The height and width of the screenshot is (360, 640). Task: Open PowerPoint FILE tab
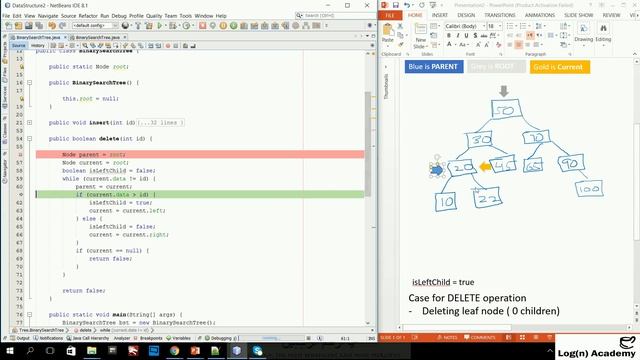(390, 16)
